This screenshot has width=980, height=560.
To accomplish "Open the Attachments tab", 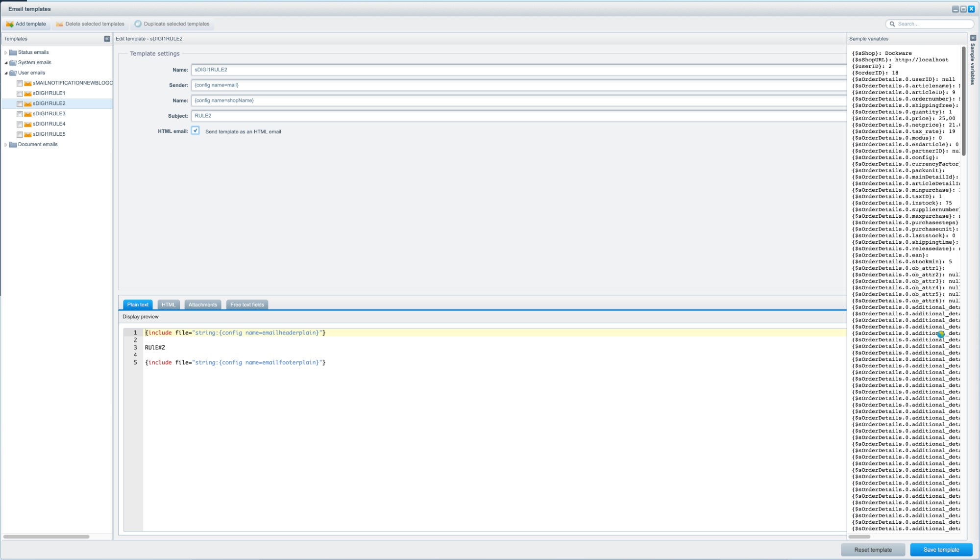I will [203, 305].
